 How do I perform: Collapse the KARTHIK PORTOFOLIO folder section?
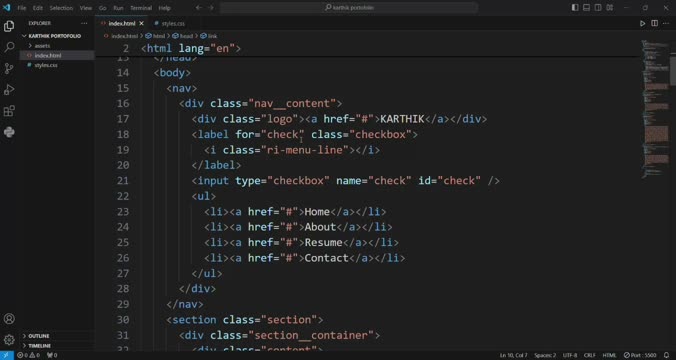coord(56,36)
